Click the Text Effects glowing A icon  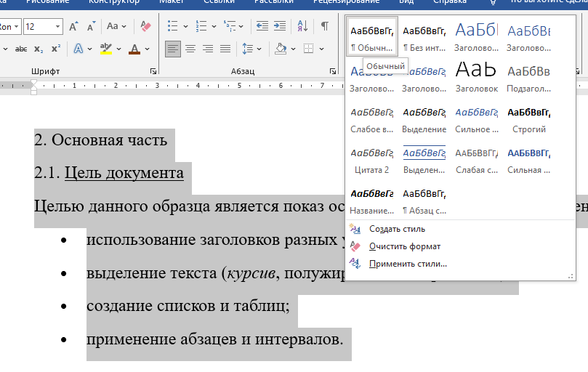(78, 49)
